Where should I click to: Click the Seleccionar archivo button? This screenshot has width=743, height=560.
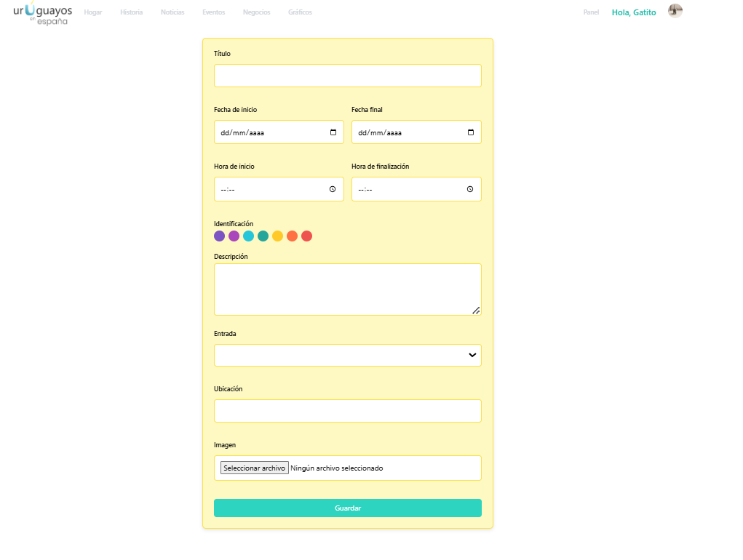point(255,468)
